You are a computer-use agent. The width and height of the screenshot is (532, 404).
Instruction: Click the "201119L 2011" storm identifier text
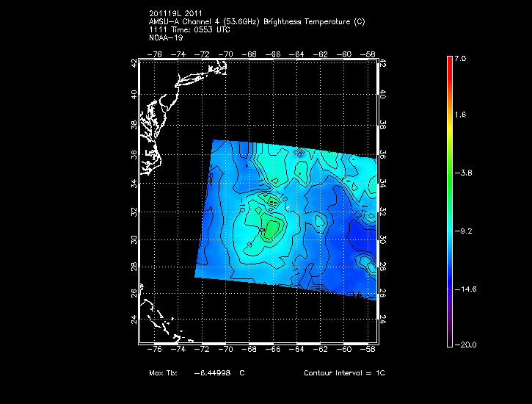tap(175, 13)
